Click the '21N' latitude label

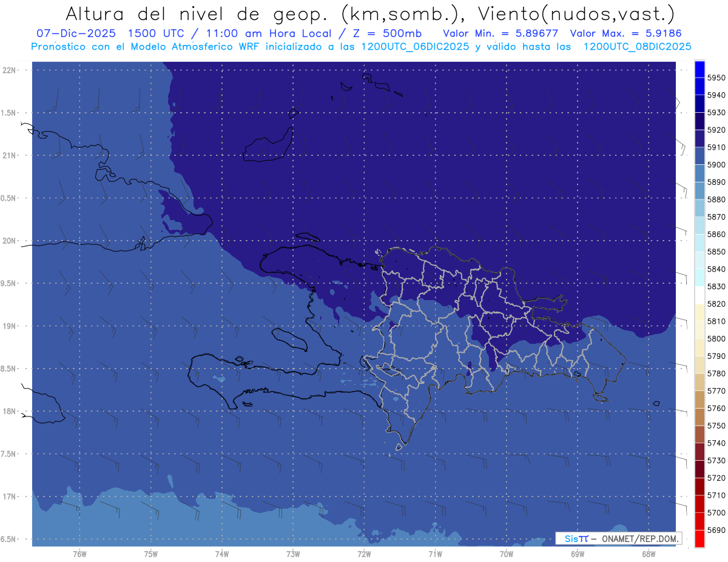click(10, 156)
